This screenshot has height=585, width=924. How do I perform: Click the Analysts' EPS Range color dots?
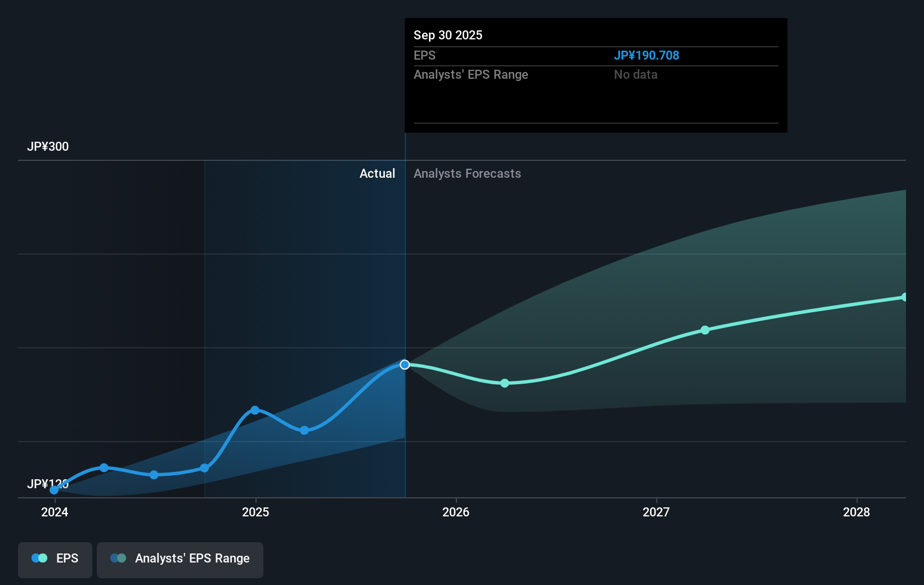pyautogui.click(x=118, y=558)
